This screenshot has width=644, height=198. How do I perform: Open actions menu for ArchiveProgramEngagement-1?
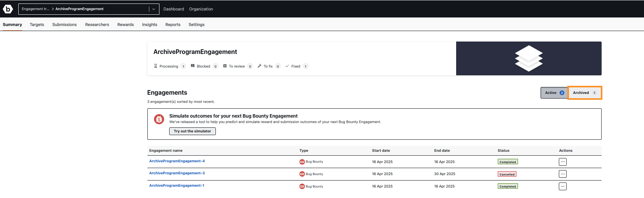pyautogui.click(x=563, y=186)
